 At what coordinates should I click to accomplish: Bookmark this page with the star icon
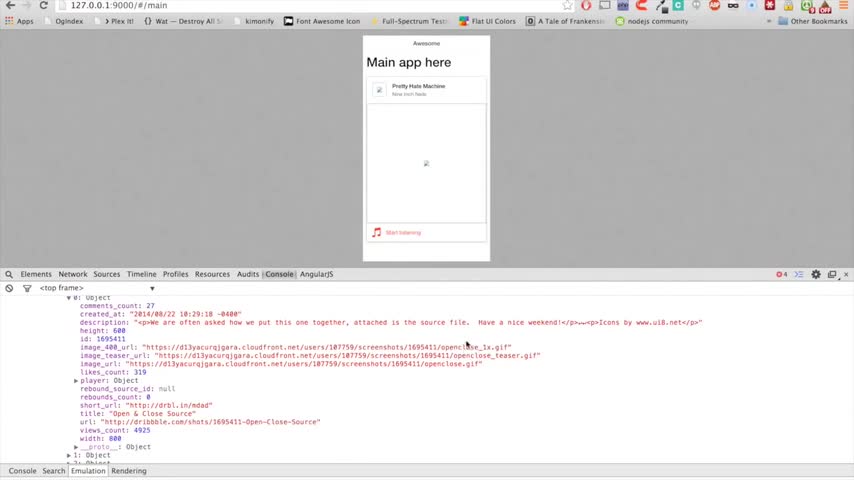pyautogui.click(x=568, y=5)
